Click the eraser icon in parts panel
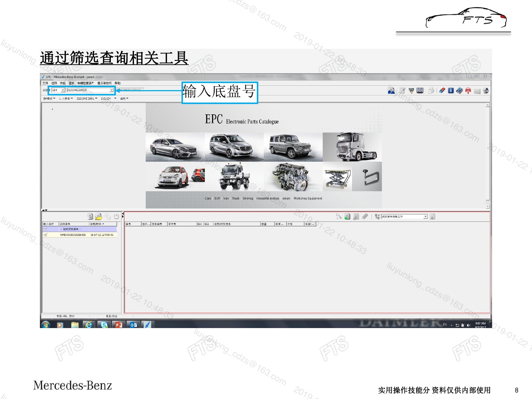Image resolution: width=532 pixels, height=399 pixels. (x=365, y=217)
